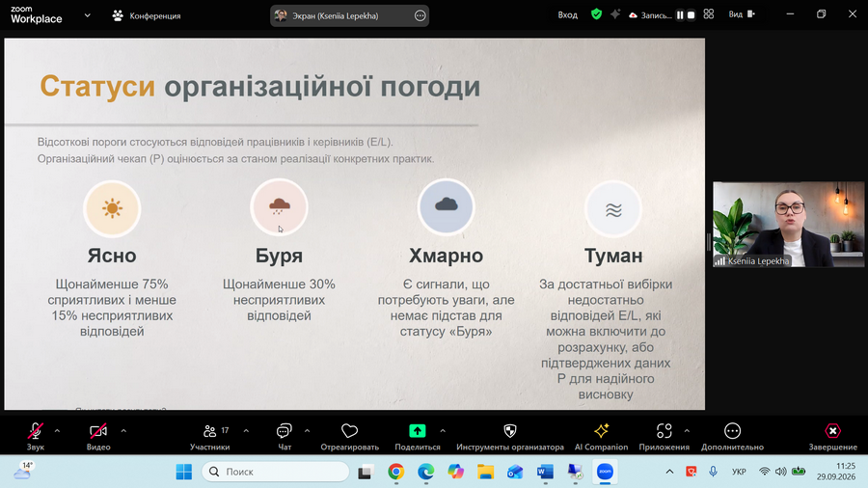The height and width of the screenshot is (488, 868).
Task: Switch the УКР keyboard language
Action: [739, 472]
